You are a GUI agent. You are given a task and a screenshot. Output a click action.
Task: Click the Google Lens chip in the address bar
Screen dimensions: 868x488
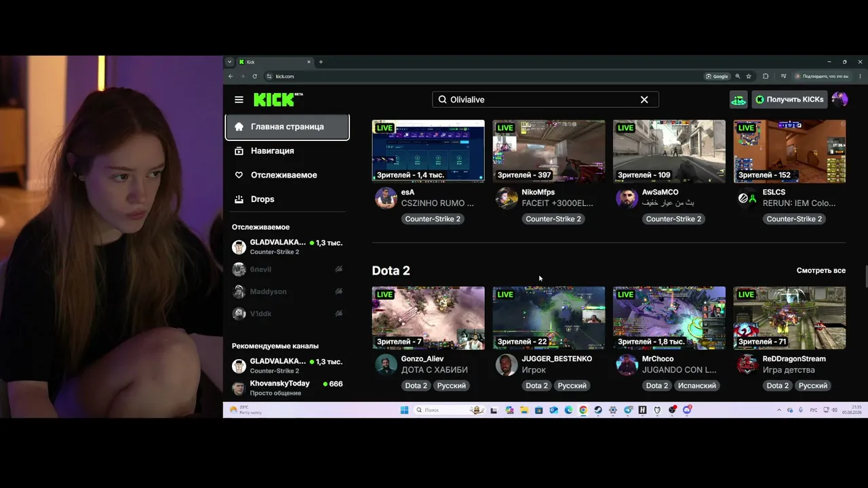tap(717, 76)
